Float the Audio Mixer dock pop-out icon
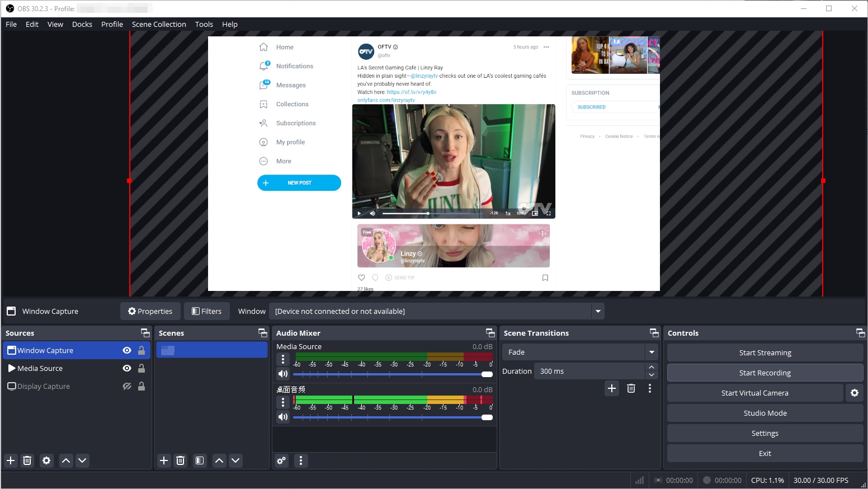The height and width of the screenshot is (489, 868). 490,333
